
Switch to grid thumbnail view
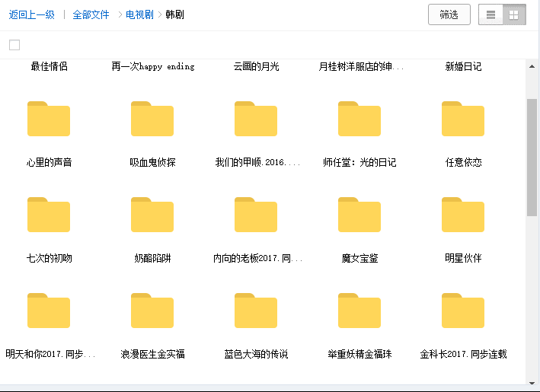tap(513, 14)
